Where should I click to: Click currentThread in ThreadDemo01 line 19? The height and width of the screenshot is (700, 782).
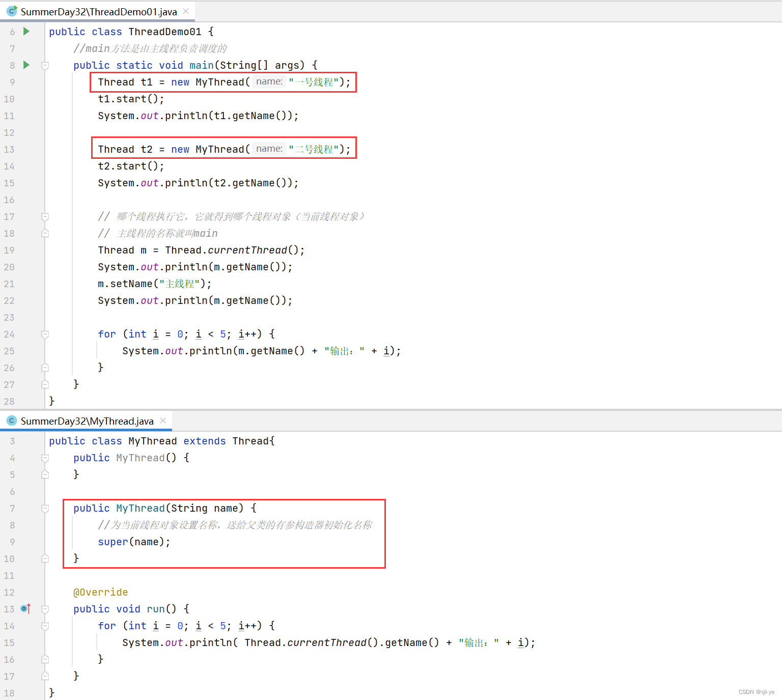pyautogui.click(x=247, y=250)
